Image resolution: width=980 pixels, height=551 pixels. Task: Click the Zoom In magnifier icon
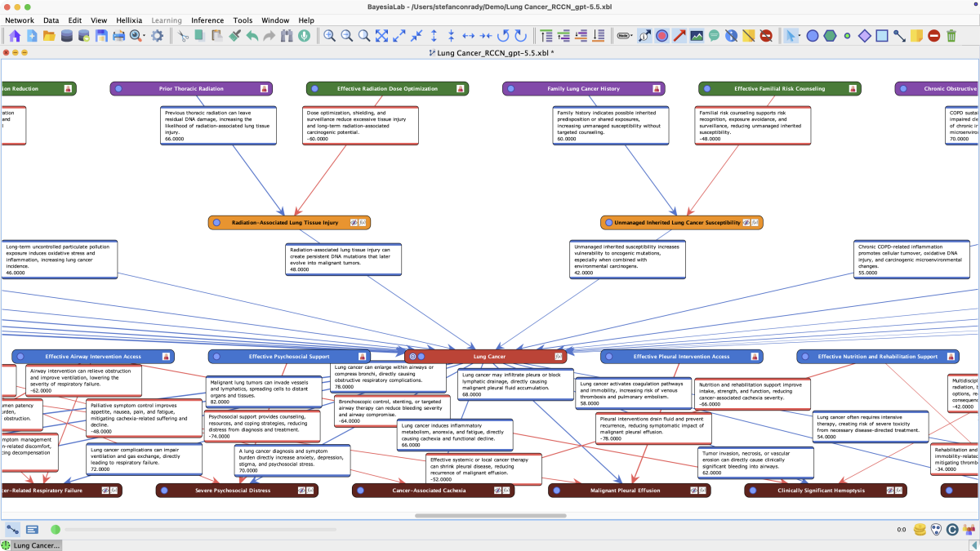[329, 36]
